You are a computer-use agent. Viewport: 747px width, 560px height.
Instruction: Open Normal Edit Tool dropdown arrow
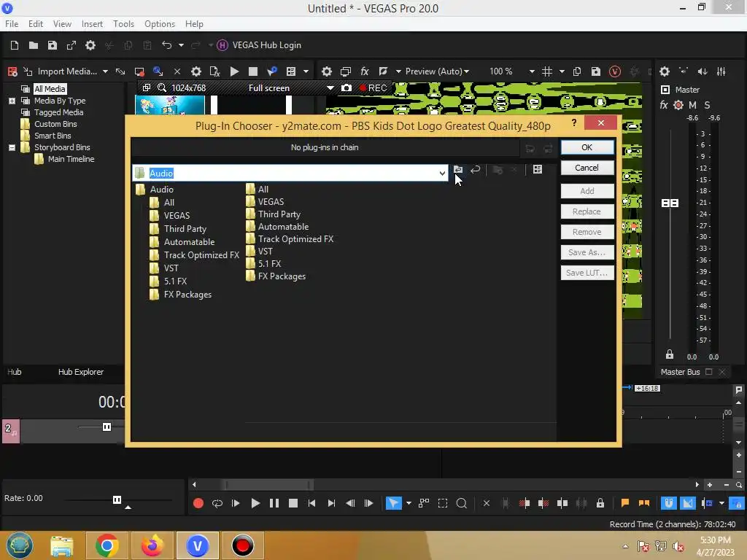409,503
